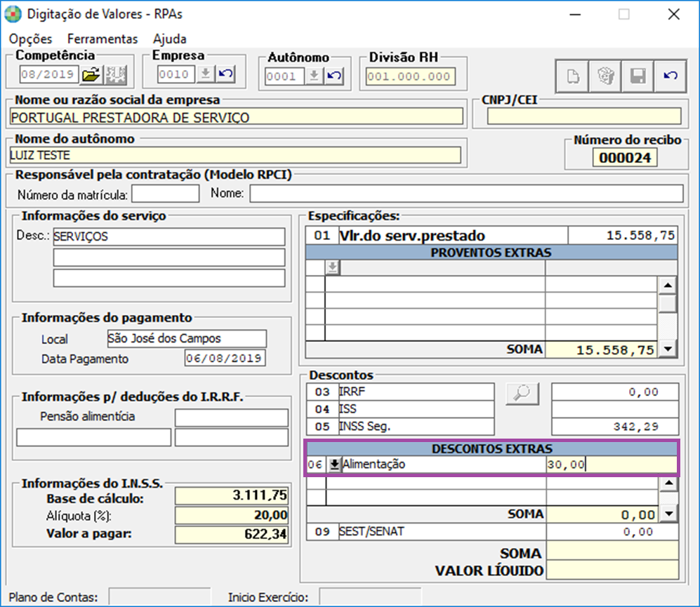
Task: Click the Data Pagamento field 06/08/2019
Action: coord(225,358)
